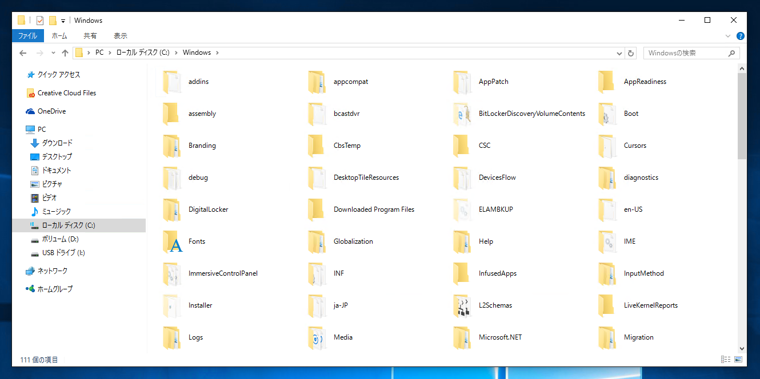This screenshot has height=379, width=760.
Task: Select the Downloaded Program Files folder name
Action: coord(374,209)
